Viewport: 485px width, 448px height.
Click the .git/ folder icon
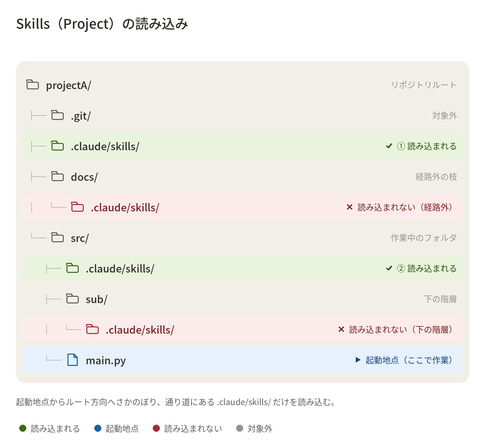[x=57, y=115]
